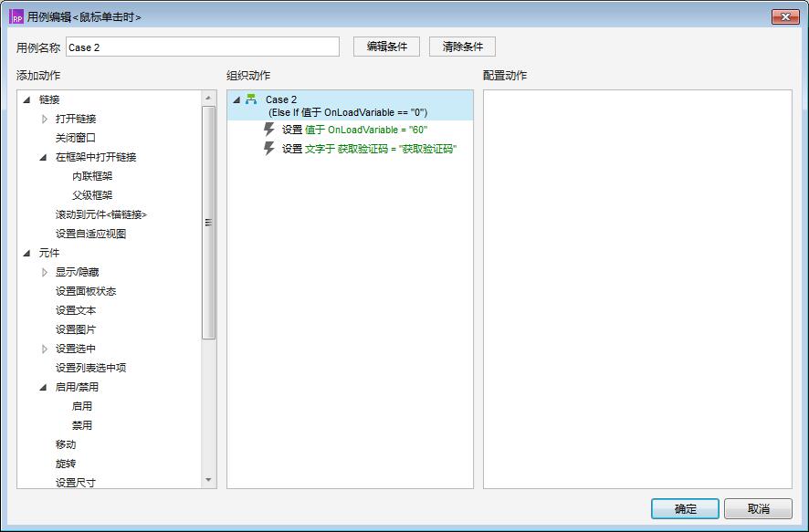Select action 设置 文字于 获取验证码
Screen dimensions: 809x532
pos(370,149)
